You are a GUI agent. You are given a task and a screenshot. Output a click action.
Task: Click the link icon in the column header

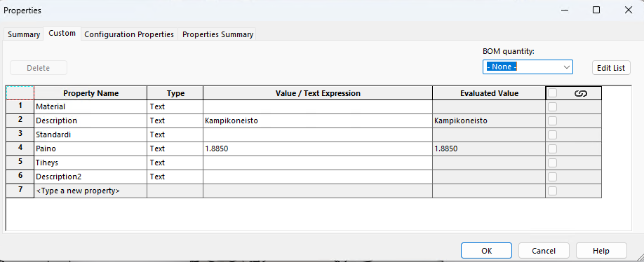click(580, 93)
